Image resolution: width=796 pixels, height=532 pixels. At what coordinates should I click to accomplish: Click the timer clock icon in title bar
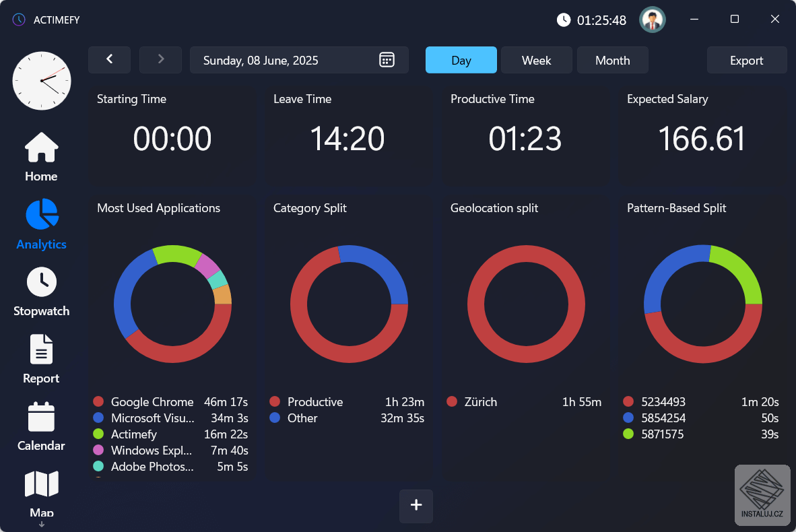click(x=564, y=20)
